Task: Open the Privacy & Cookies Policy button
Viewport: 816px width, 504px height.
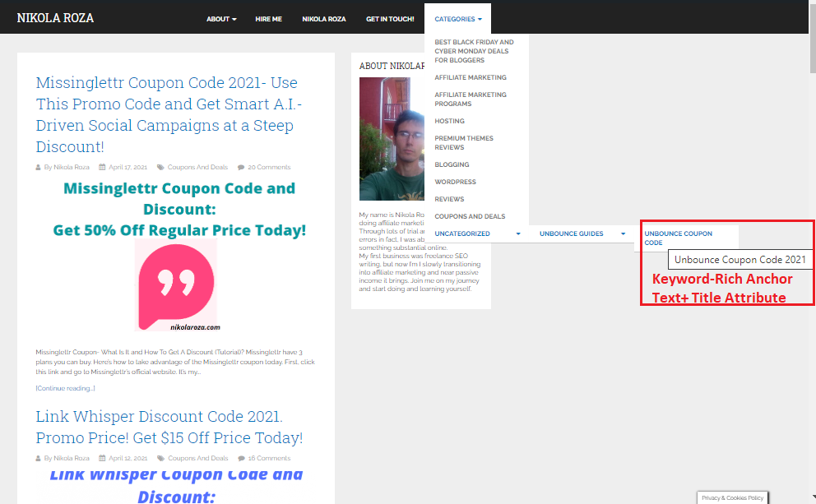Action: click(733, 497)
